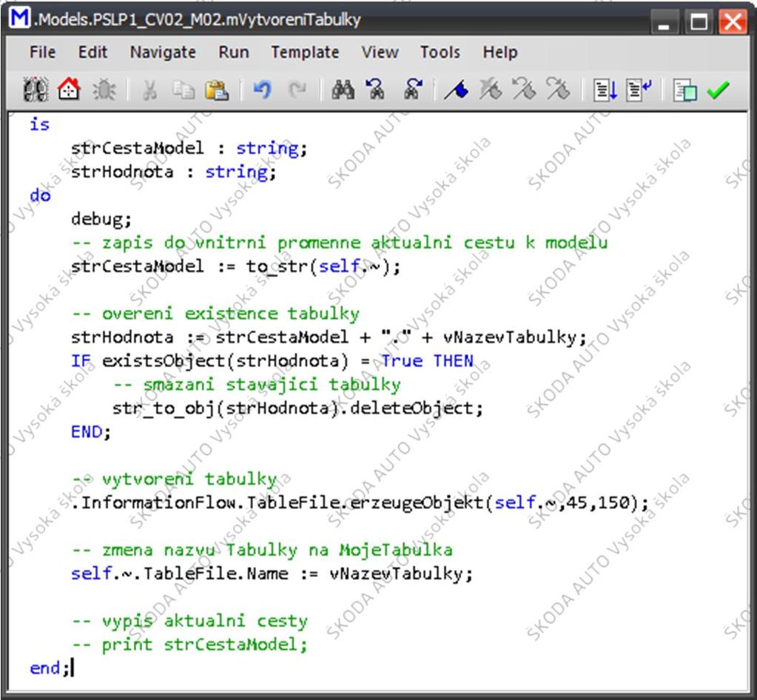Image resolution: width=757 pixels, height=700 pixels.
Task: Click the "strCestaModel : string;" declaration
Action: pos(189,148)
